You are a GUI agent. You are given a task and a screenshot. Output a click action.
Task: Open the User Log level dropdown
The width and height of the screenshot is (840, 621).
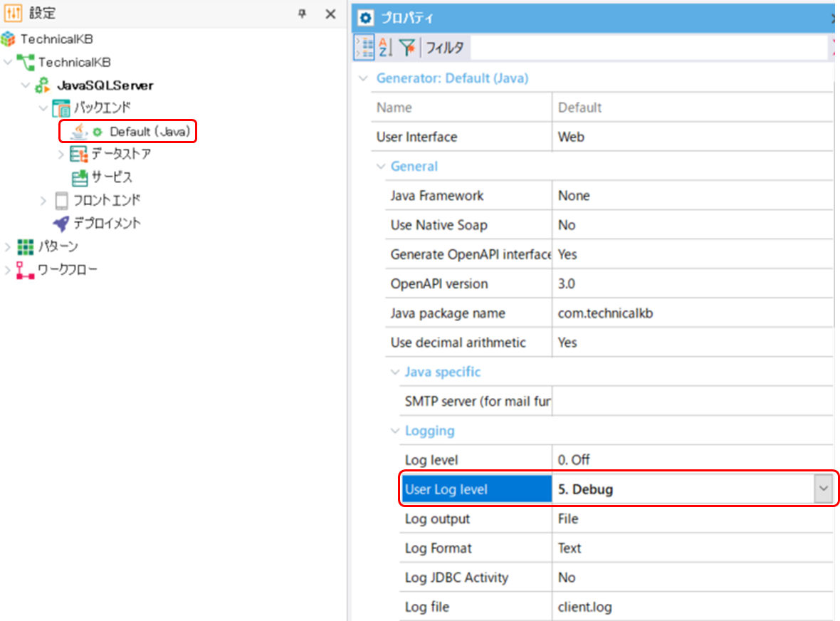click(x=824, y=489)
